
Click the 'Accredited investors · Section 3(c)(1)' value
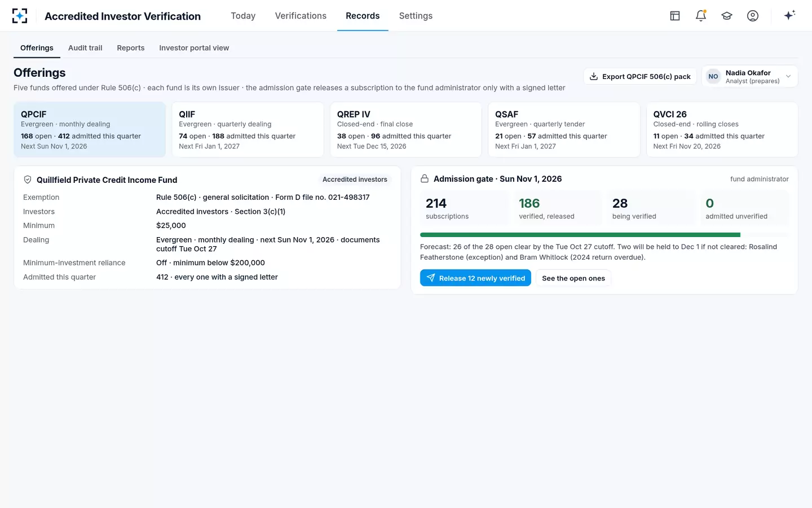[220, 212]
